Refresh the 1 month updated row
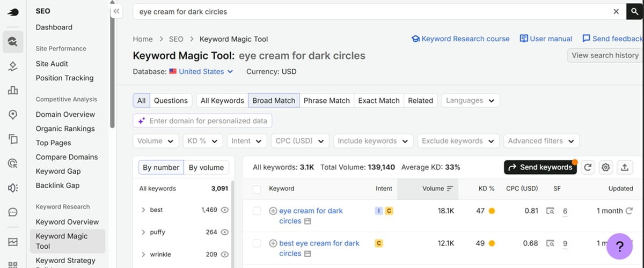 628,211
